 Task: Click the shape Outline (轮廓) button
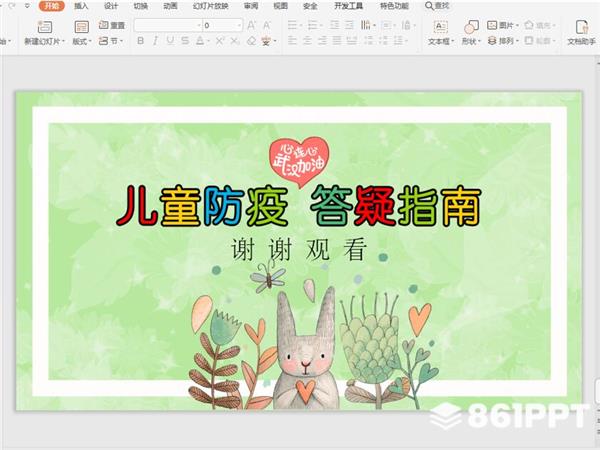(540, 41)
